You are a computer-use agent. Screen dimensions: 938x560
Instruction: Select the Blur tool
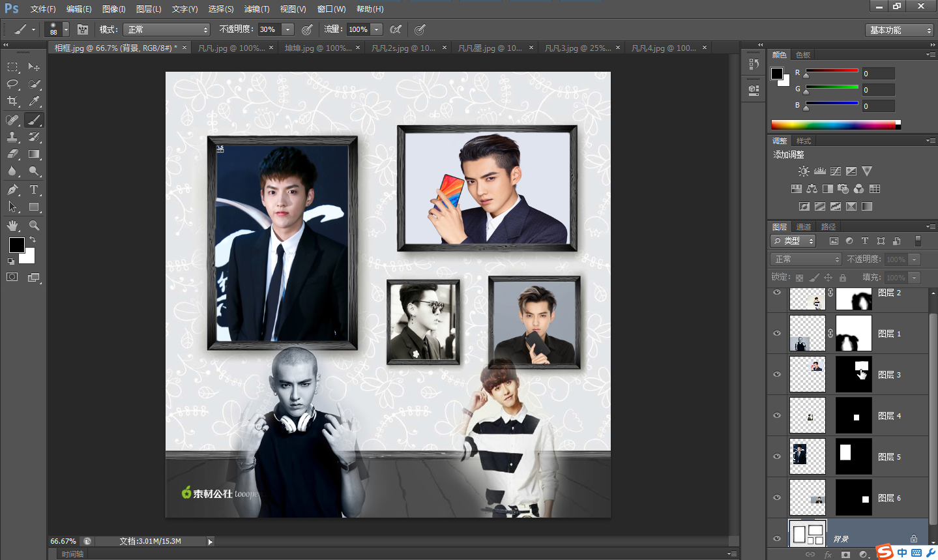12,171
